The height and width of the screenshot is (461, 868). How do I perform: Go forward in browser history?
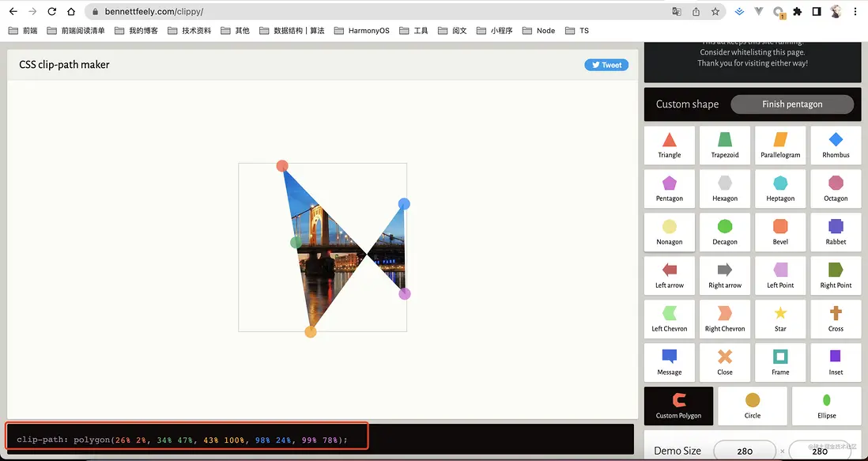(x=32, y=11)
